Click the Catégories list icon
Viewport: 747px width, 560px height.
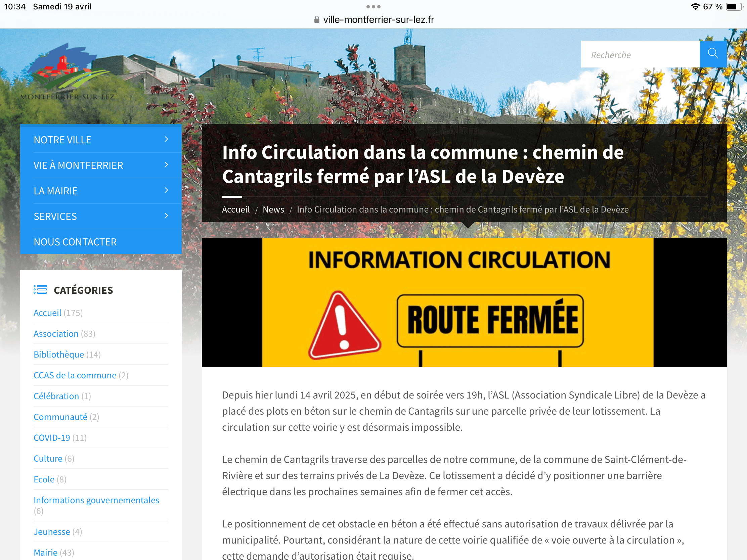click(40, 290)
